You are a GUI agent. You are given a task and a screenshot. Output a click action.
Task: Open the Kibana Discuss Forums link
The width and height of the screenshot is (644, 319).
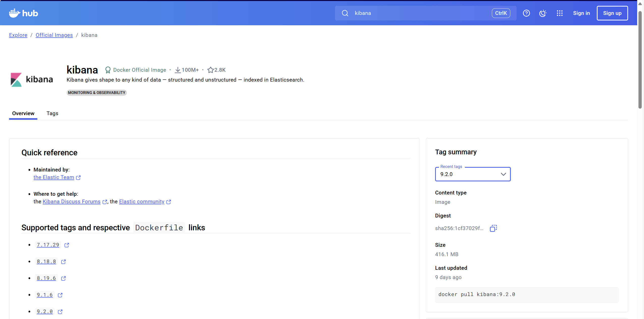click(x=72, y=202)
